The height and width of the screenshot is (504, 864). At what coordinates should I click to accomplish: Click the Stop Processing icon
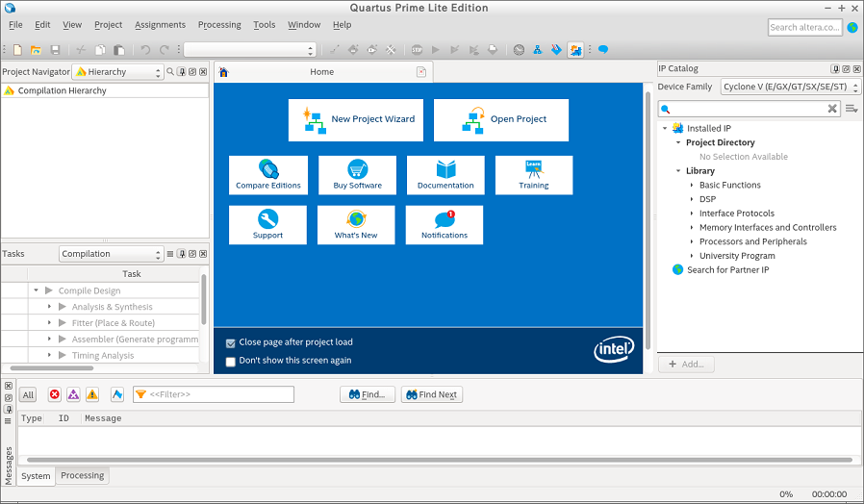point(418,50)
